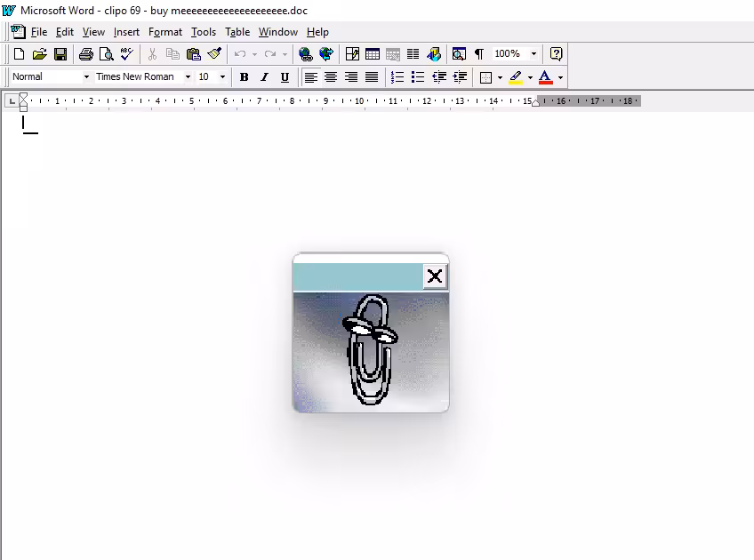Align text to the right
754x560 pixels.
[x=351, y=77]
